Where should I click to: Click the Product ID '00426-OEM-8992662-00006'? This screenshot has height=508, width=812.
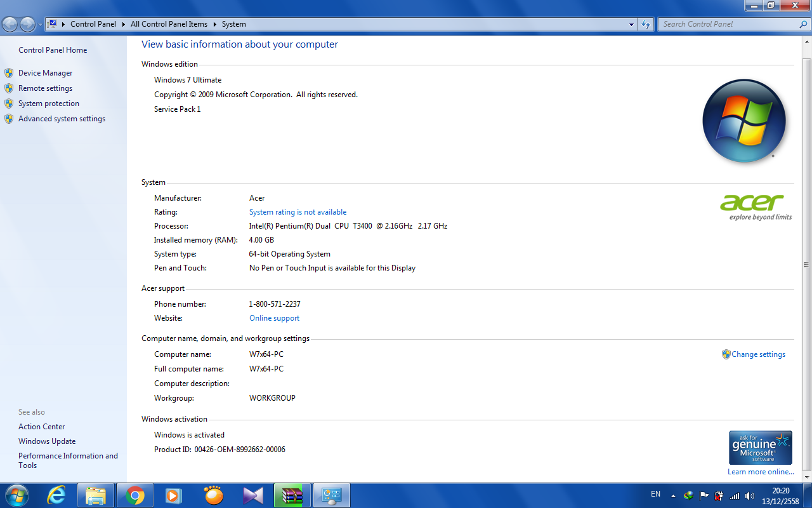(240, 450)
